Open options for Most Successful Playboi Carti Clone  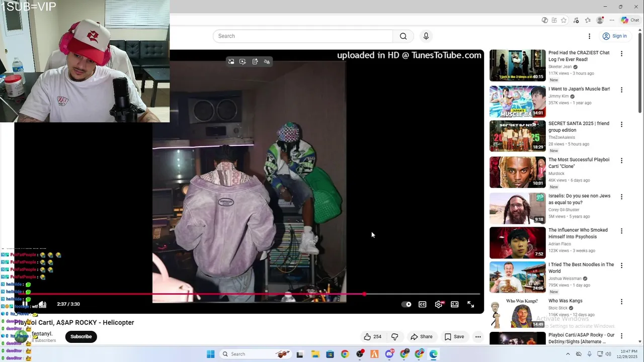tap(621, 161)
